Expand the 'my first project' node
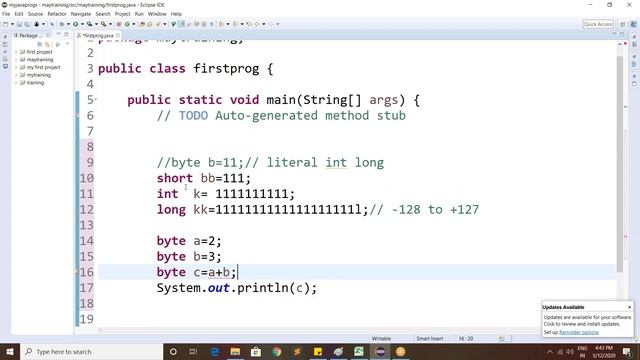Screen dimensions: 640x360 [x=16, y=67]
